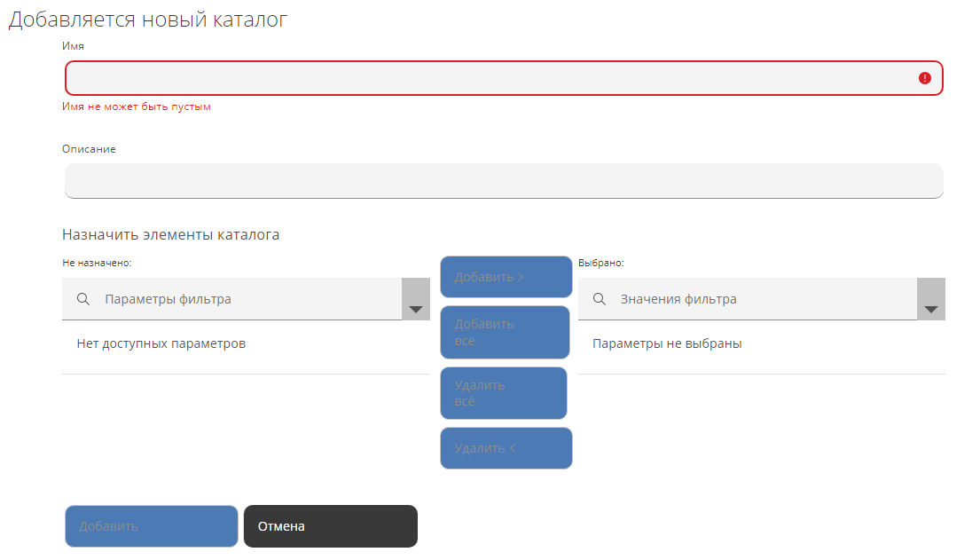Click the Удалить < transfer button
The image size is (980, 560).
506,448
